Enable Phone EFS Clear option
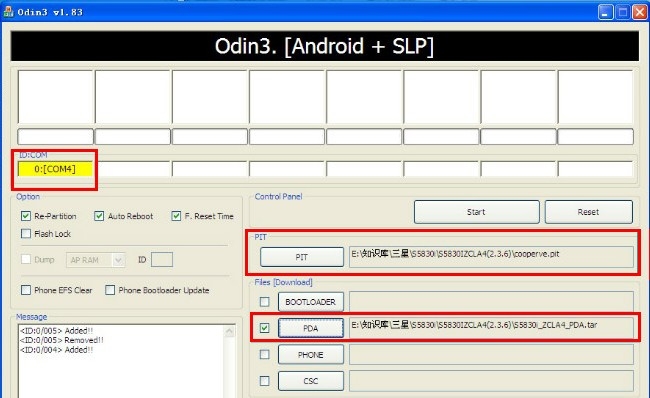This screenshot has width=650, height=398. pos(26,290)
